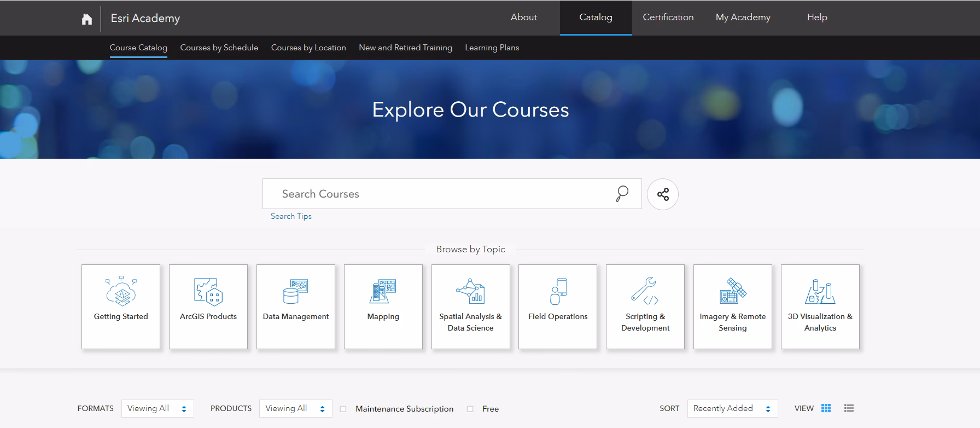Viewport: 980px width, 428px height.
Task: Enable the Maintenance Subscription checkbox
Action: (343, 409)
